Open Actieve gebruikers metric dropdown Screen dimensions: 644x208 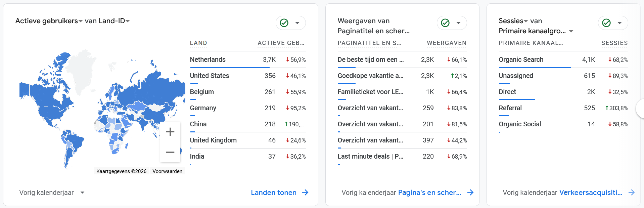click(x=81, y=21)
